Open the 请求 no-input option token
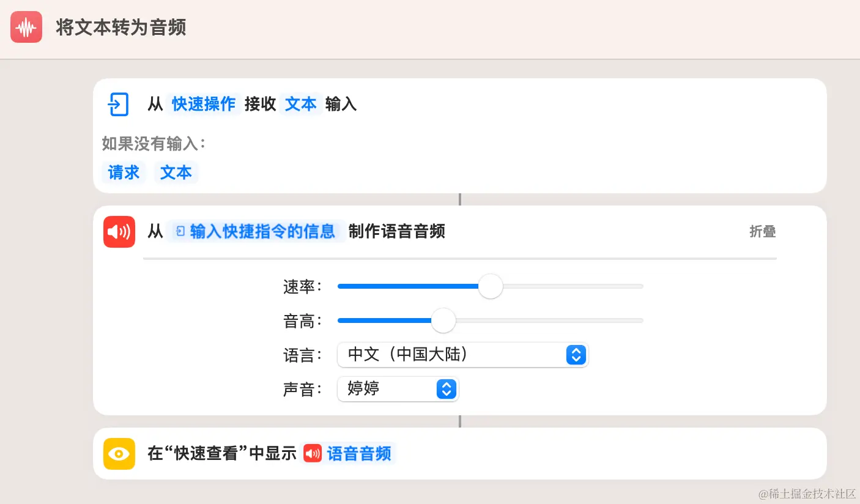860x504 pixels. [124, 172]
